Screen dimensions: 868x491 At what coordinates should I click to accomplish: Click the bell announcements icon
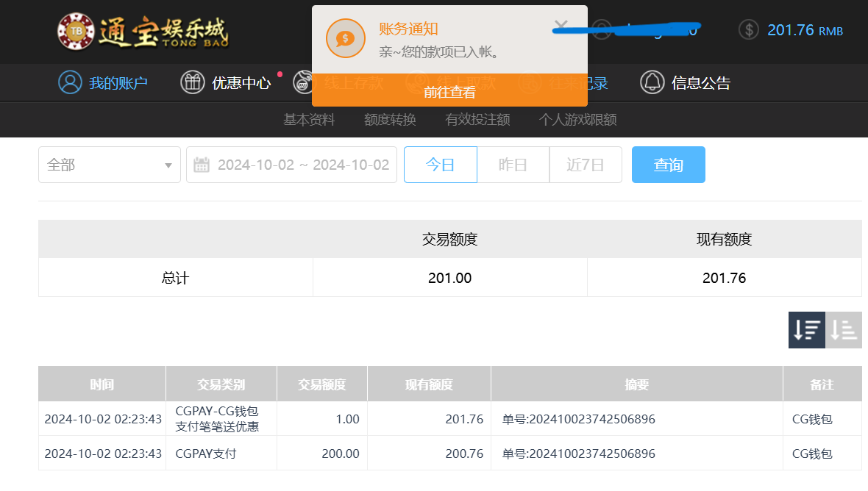[x=652, y=82]
